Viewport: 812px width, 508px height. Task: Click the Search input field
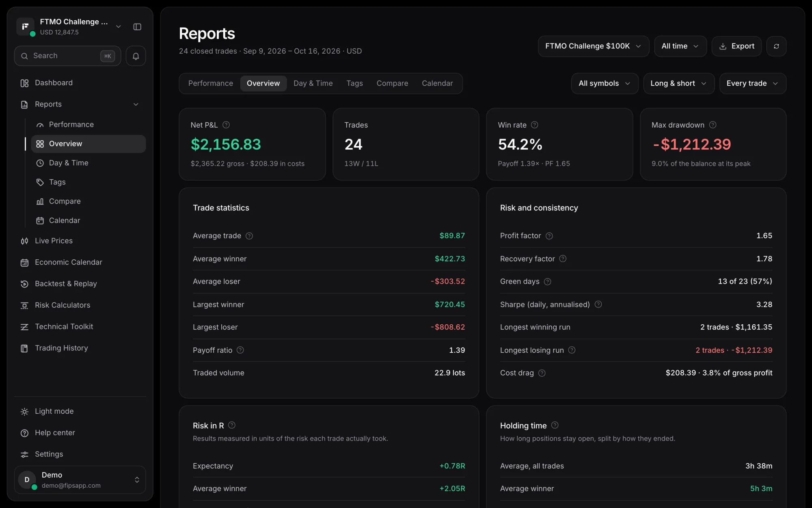pos(67,56)
